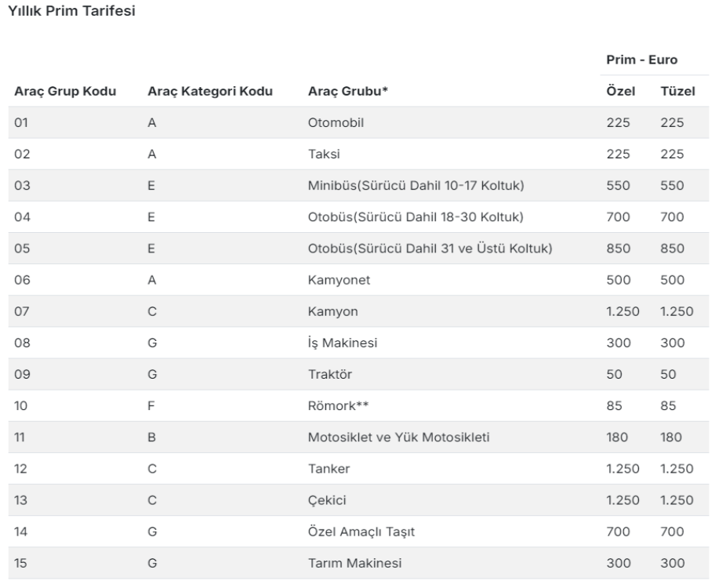This screenshot has width=715, height=588.
Task: Click the 'Özel' column header
Action: click(x=621, y=92)
